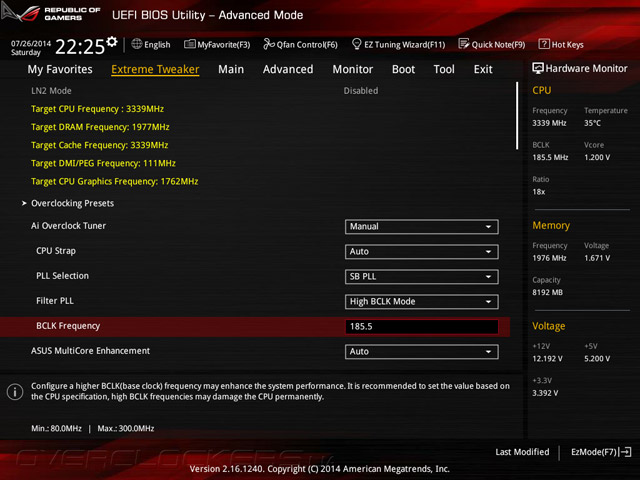Image resolution: width=640 pixels, height=480 pixels.
Task: Click the EZ Tuning Wizard bulb icon
Action: (356, 44)
